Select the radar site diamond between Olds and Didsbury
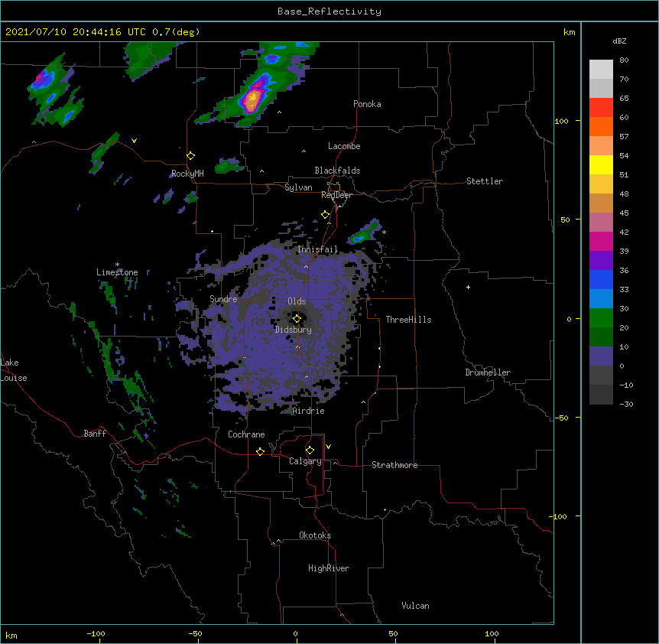The height and width of the screenshot is (644, 659). (x=297, y=319)
